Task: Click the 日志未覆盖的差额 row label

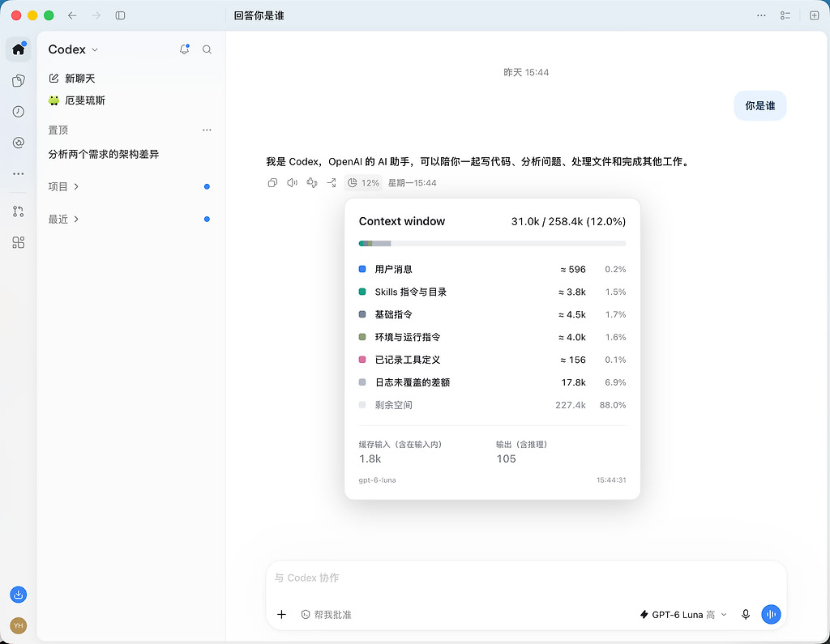Action: [x=413, y=382]
